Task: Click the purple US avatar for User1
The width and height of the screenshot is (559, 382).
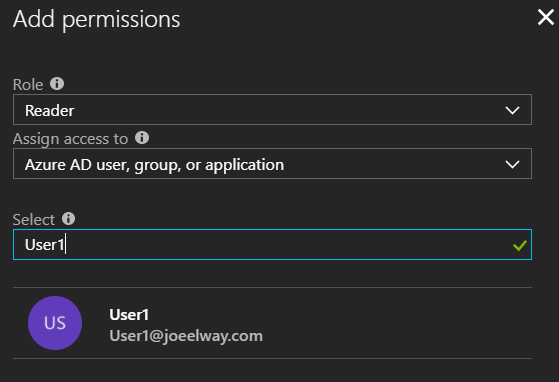Action: (55, 323)
